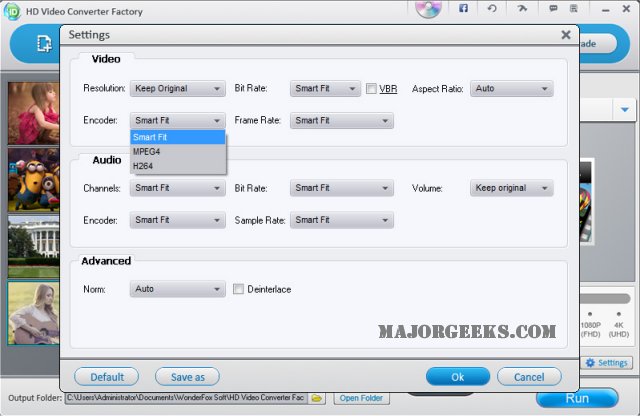This screenshot has height=416, width=640.
Task: Click the Add Files document icon
Action: point(44,44)
